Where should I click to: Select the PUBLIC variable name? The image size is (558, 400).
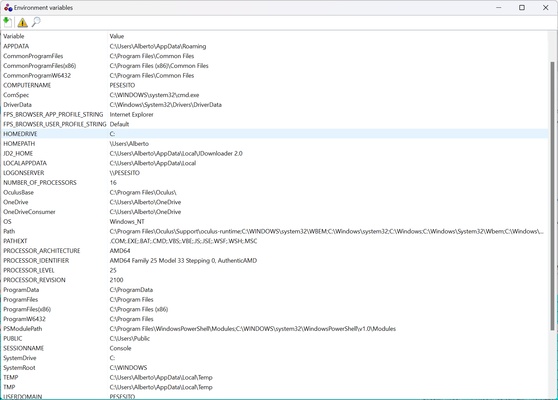click(x=12, y=338)
